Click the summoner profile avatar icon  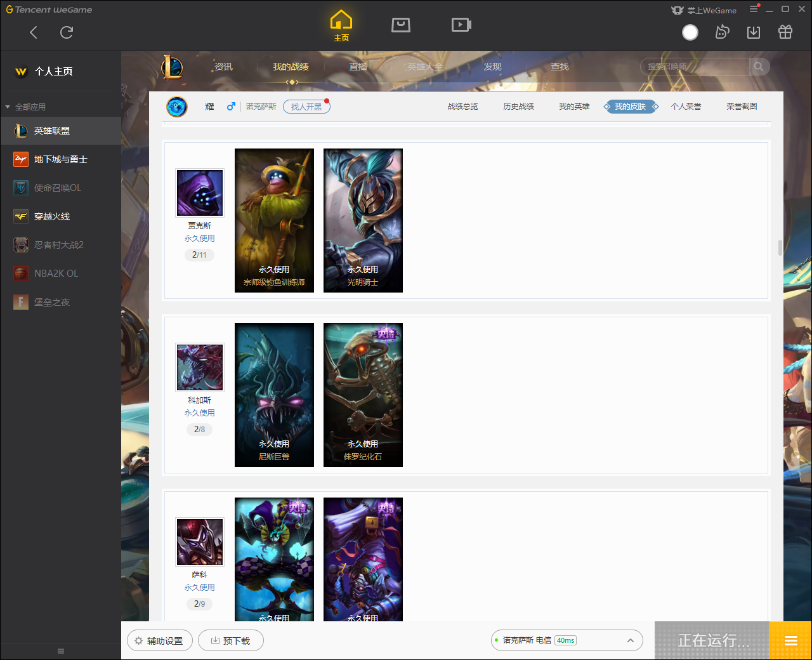pyautogui.click(x=177, y=107)
